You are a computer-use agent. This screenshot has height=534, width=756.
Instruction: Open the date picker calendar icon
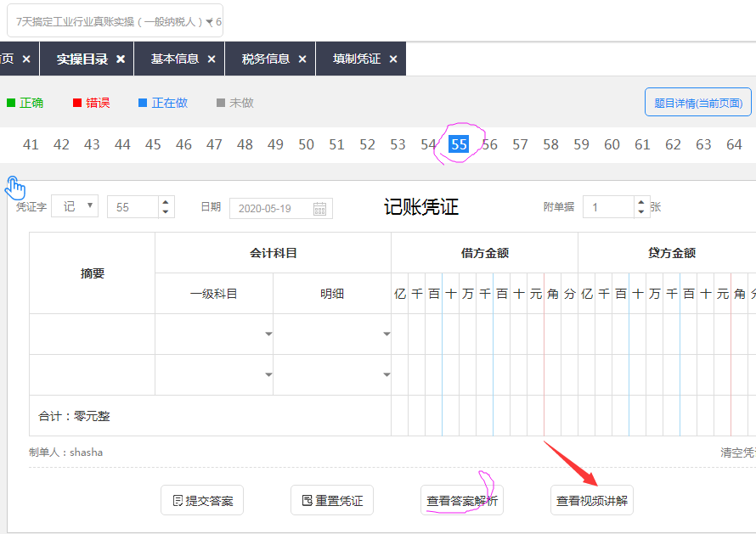pyautogui.click(x=320, y=208)
